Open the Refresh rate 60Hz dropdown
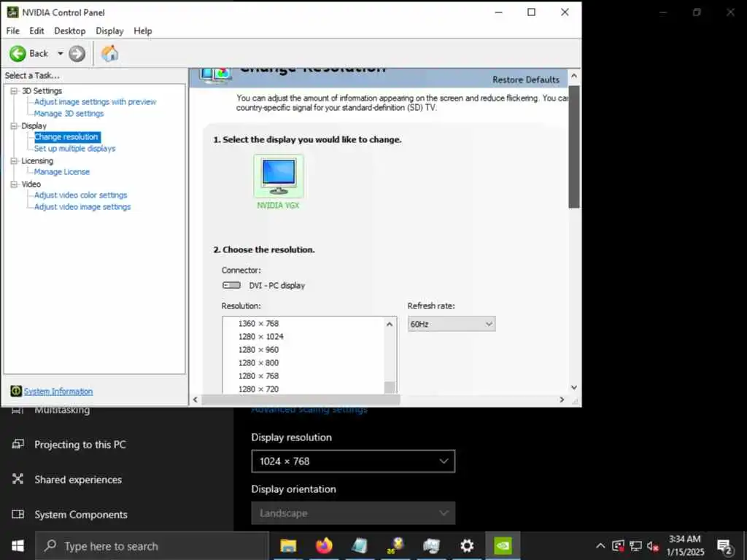This screenshot has height=560, width=747. point(451,324)
